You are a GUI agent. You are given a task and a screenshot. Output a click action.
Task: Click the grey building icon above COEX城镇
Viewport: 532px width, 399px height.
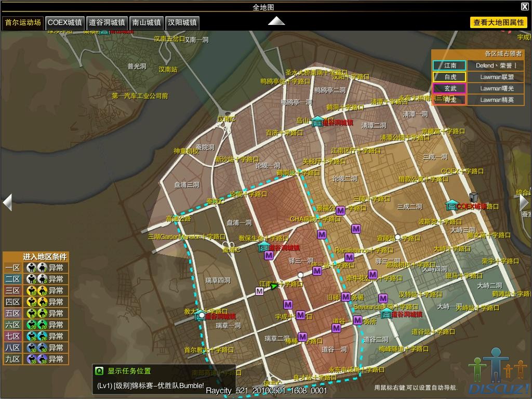pos(473,197)
